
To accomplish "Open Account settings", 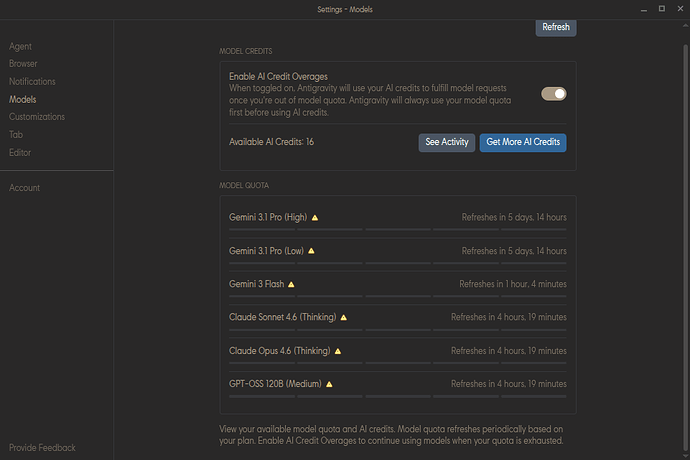I will click(x=25, y=188).
